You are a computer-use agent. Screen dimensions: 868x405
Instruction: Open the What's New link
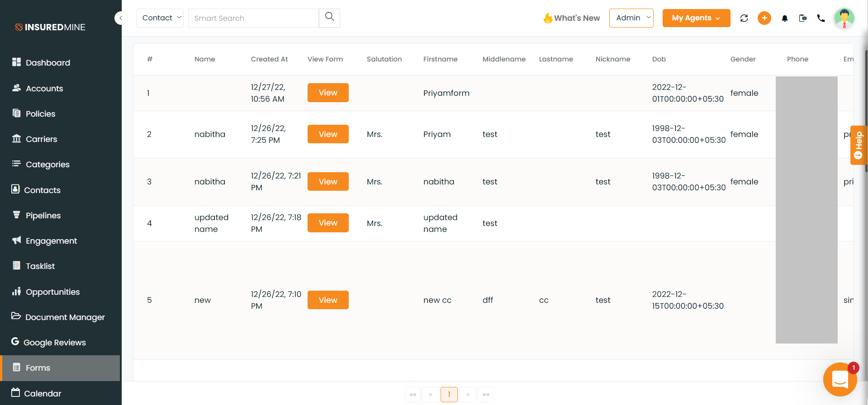click(x=572, y=18)
